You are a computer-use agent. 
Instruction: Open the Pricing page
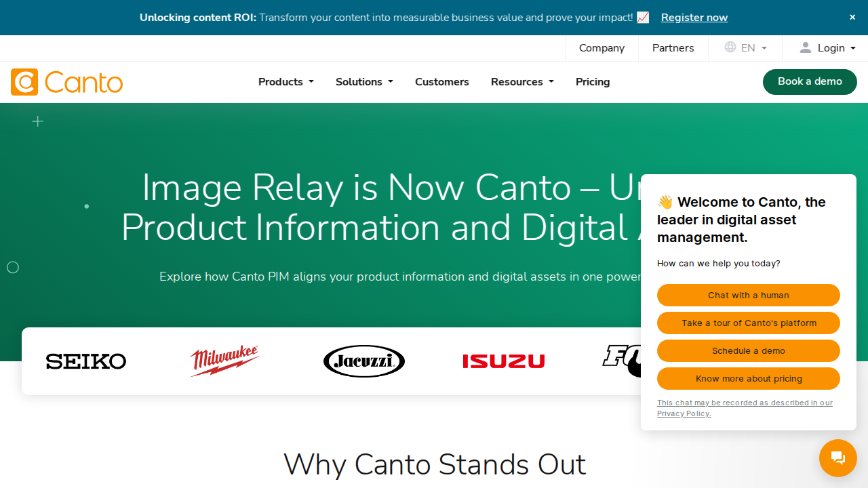pyautogui.click(x=593, y=82)
